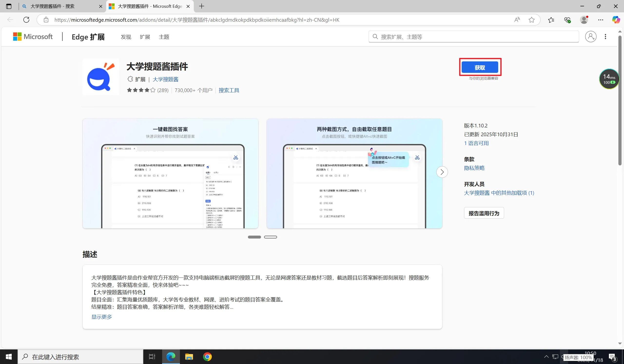Image resolution: width=624 pixels, height=364 pixels.
Task: Show next screenshot with arrow chevron
Action: coord(442,172)
